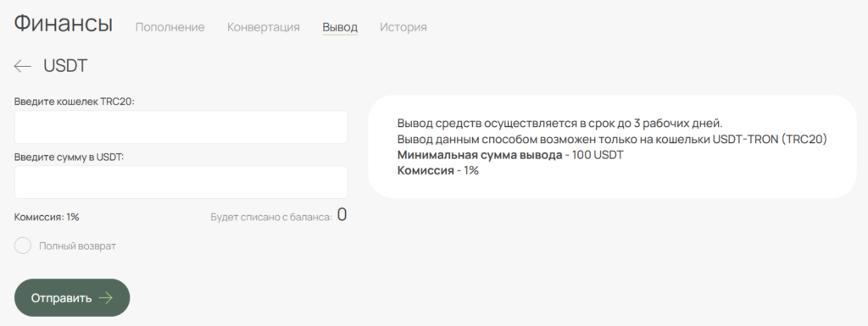
Task: Click the Введите кошелек TRC20 label
Action: tap(75, 102)
